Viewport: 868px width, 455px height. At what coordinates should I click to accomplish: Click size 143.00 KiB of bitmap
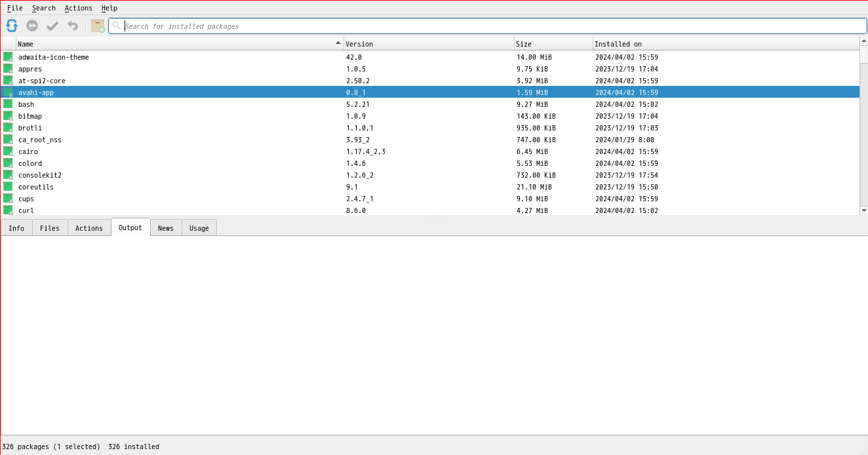coord(536,116)
